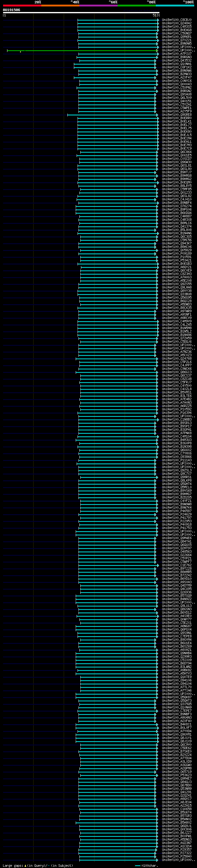Image resolution: width=197 pixels, height=868 pixels.
Task: Select the UniRef100_B9SR13 label
Action: tap(176, 423)
